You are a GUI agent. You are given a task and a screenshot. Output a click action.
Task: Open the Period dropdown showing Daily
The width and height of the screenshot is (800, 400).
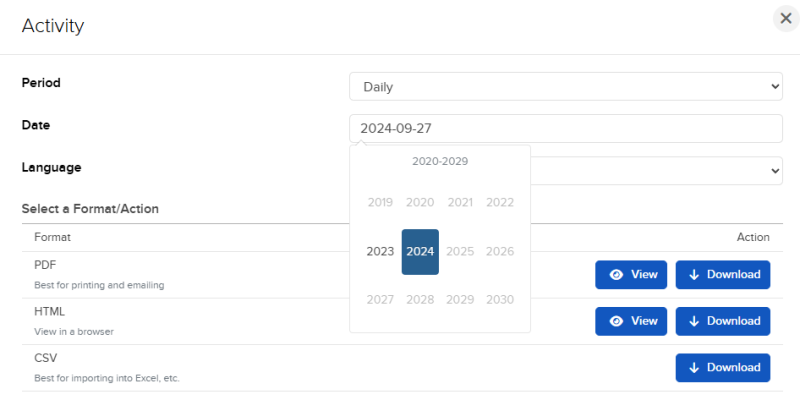tap(565, 87)
